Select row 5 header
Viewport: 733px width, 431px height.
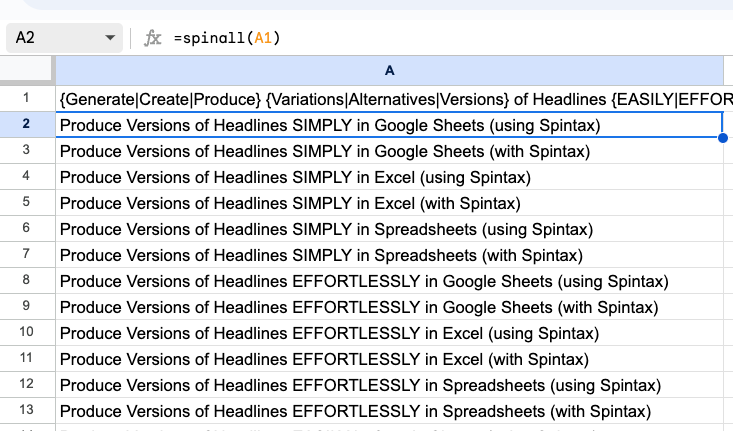point(27,202)
